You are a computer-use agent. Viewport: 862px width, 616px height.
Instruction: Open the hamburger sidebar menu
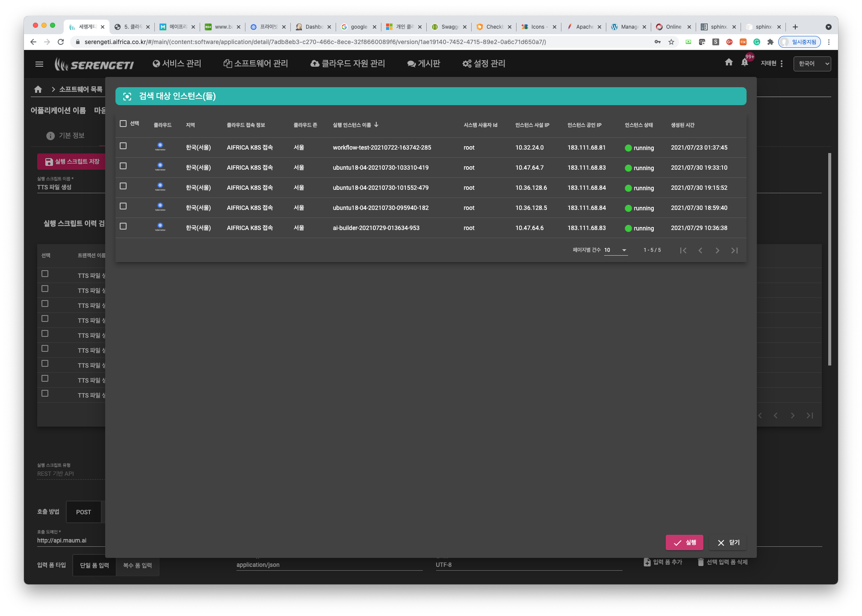39,64
